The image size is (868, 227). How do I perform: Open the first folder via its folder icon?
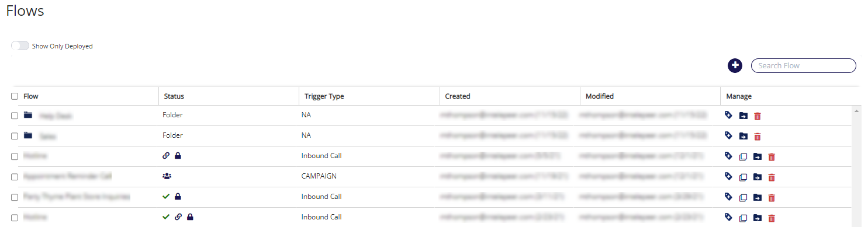pyautogui.click(x=28, y=115)
